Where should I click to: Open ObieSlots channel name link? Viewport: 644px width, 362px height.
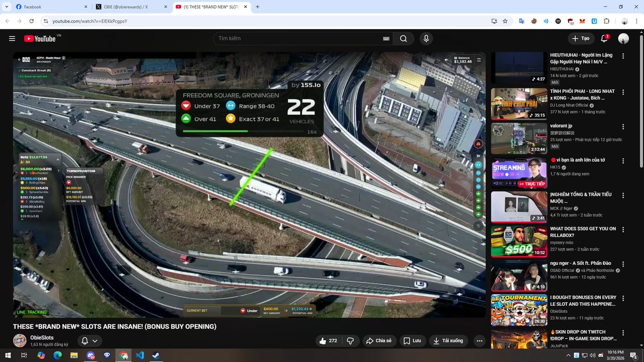(x=42, y=337)
